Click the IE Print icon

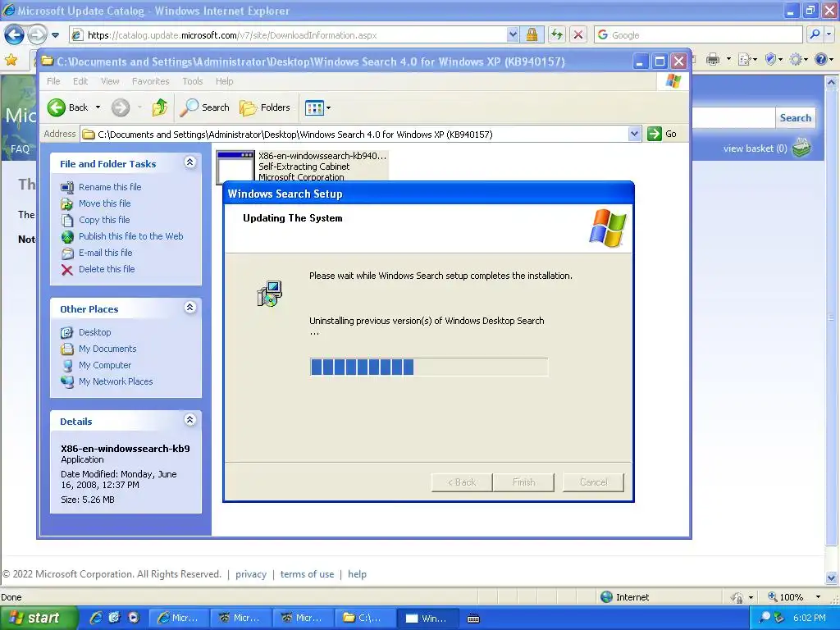(713, 59)
